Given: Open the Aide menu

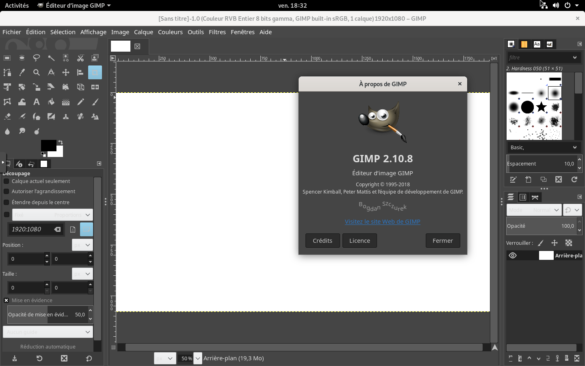Looking at the screenshot, I should 266,32.
